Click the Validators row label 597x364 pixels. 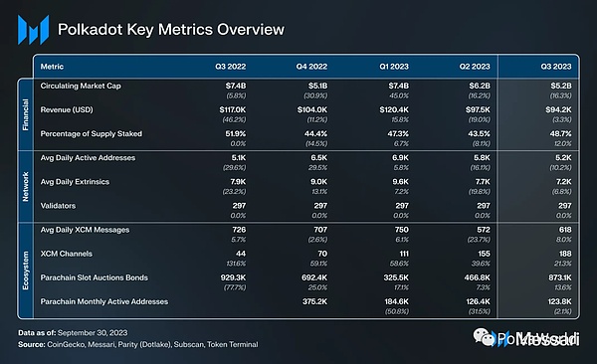pyautogui.click(x=58, y=206)
